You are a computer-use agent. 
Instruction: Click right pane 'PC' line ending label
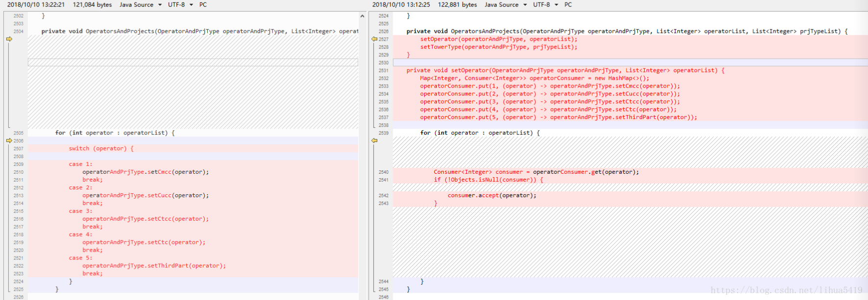point(568,4)
